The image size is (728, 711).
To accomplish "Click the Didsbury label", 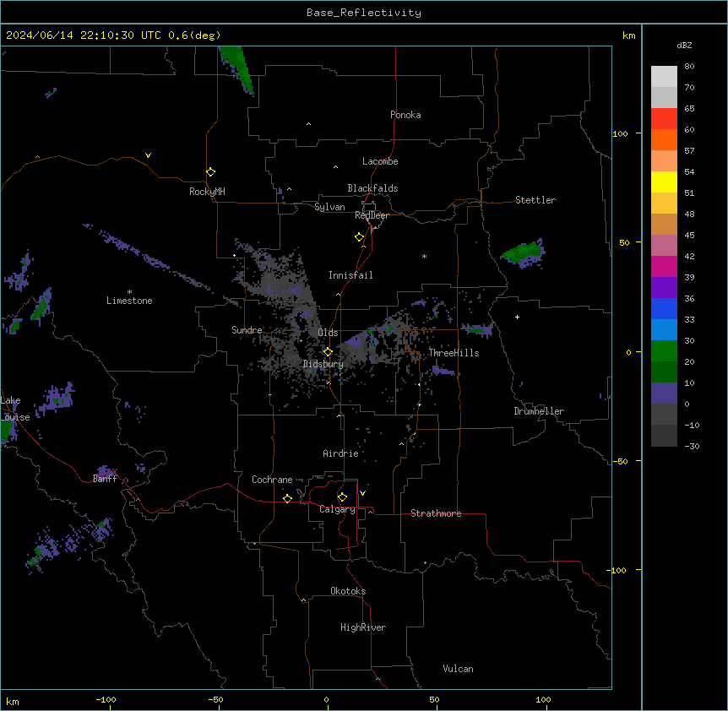I will (x=323, y=364).
